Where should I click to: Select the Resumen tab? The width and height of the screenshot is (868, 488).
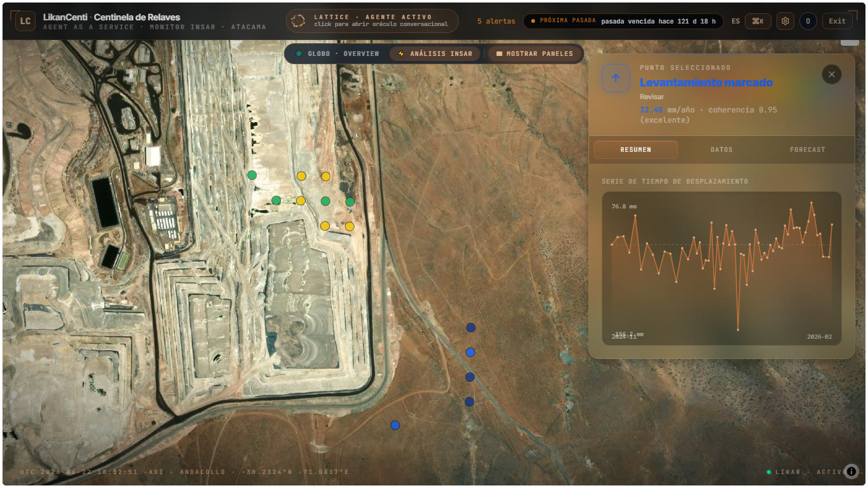tap(635, 150)
